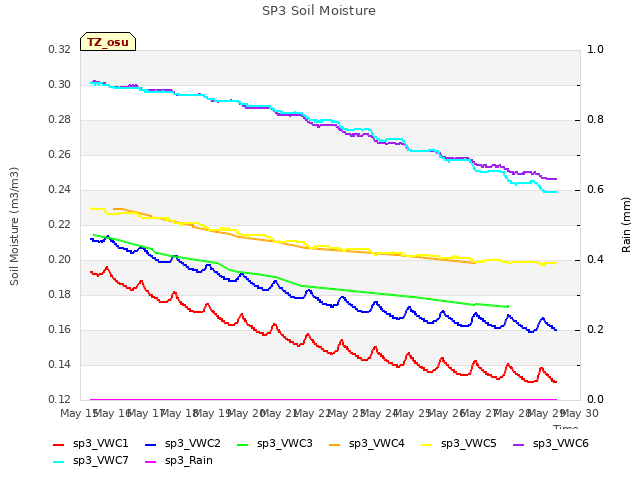Click the orange sp3_VWC4 line's left start
640x480 pixels.
coord(114,209)
